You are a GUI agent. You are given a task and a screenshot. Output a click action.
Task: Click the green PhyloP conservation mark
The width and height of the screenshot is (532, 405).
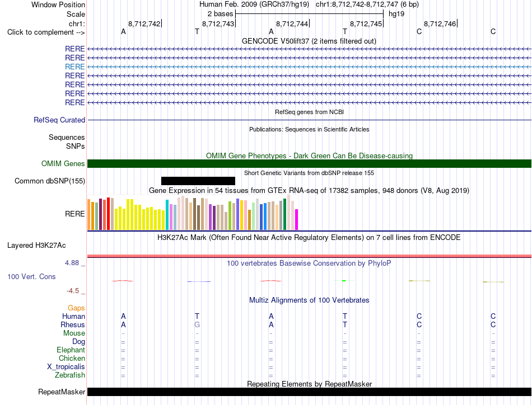pos(344,281)
